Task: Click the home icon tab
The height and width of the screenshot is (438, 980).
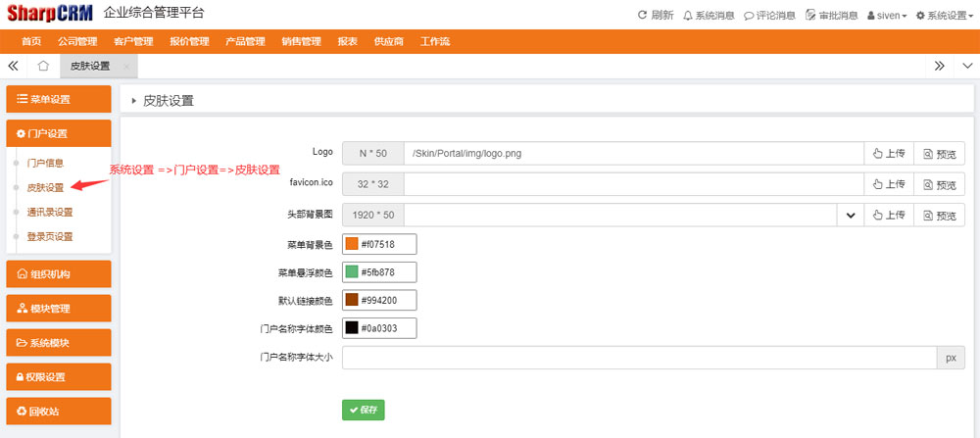Action: pyautogui.click(x=43, y=66)
